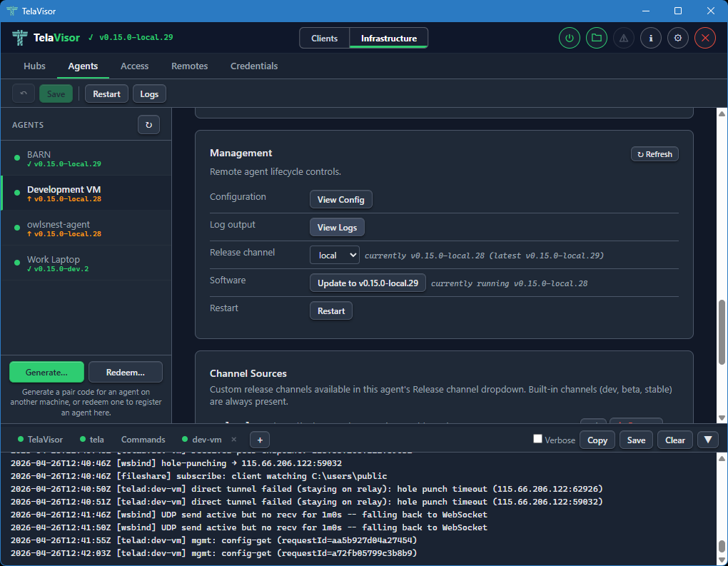Open the folder icon in header
The height and width of the screenshot is (566, 728).
[597, 38]
